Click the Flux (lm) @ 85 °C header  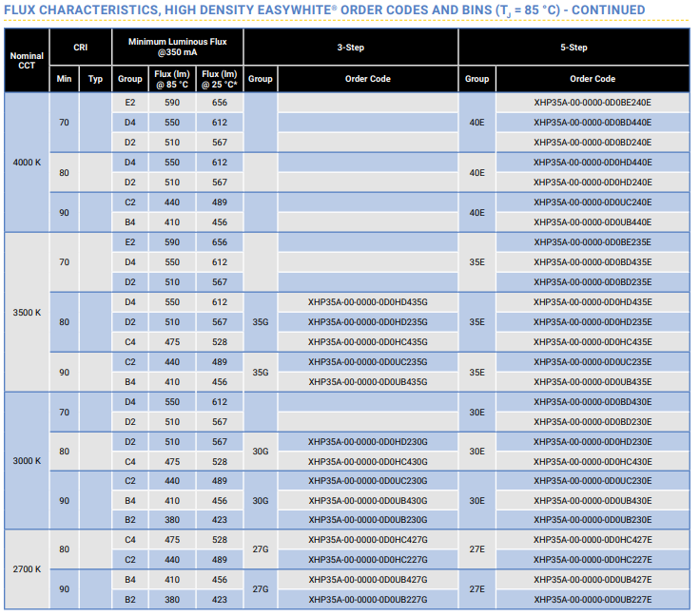[172, 79]
